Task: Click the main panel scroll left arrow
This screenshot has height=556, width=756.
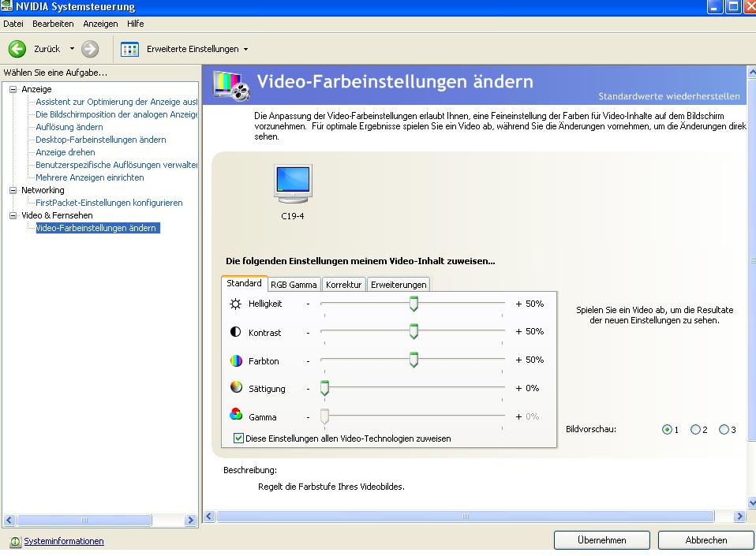Action: [x=209, y=517]
